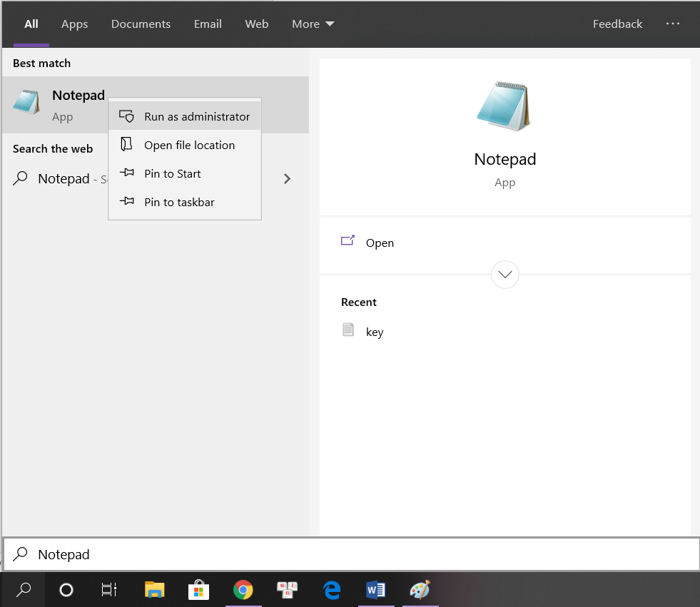Expand the web result arrow chevron
Image resolution: width=700 pixels, height=607 pixels.
coord(287,179)
